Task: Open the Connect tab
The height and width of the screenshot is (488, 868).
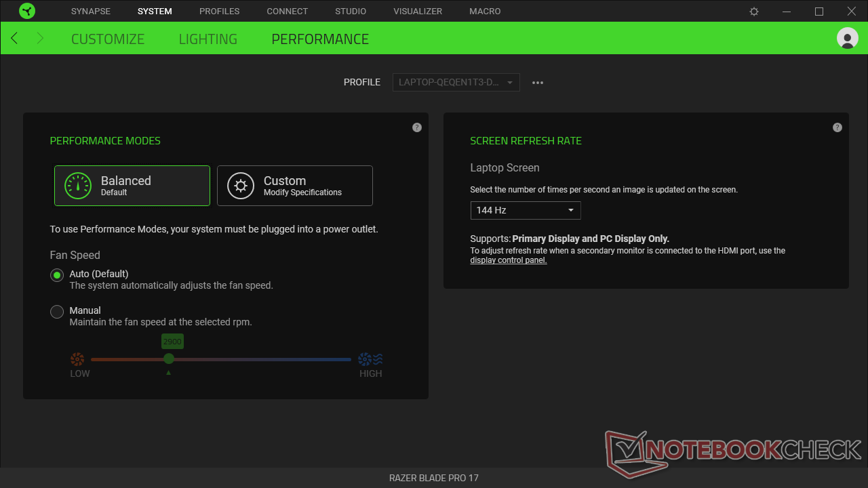Action: click(288, 12)
